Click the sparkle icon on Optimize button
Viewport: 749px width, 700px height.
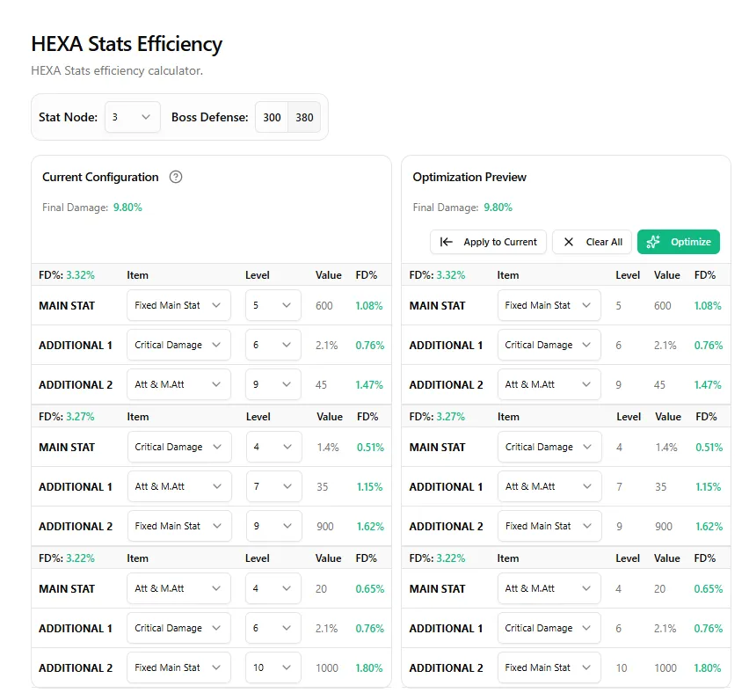point(653,242)
